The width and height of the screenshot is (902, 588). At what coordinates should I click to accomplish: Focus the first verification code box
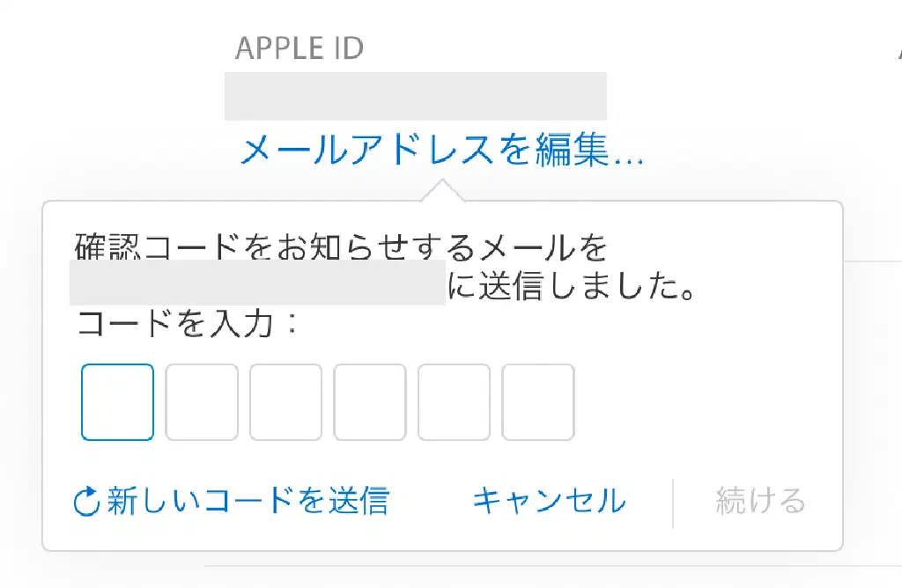118,402
